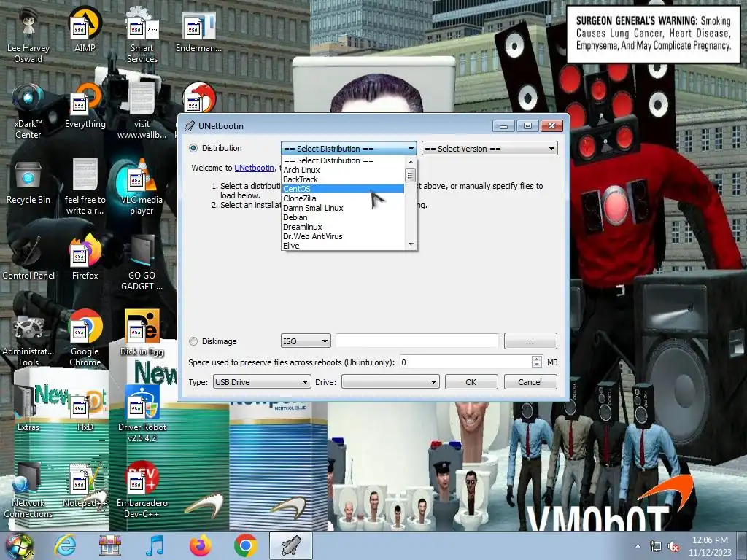Select the Extras desktop icon
747x560 pixels.
coord(28,410)
